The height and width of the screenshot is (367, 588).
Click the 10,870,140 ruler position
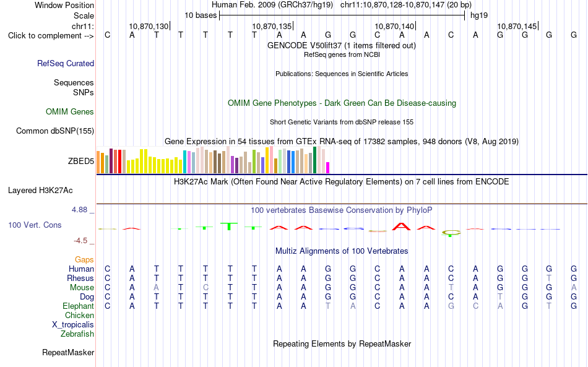click(x=394, y=26)
